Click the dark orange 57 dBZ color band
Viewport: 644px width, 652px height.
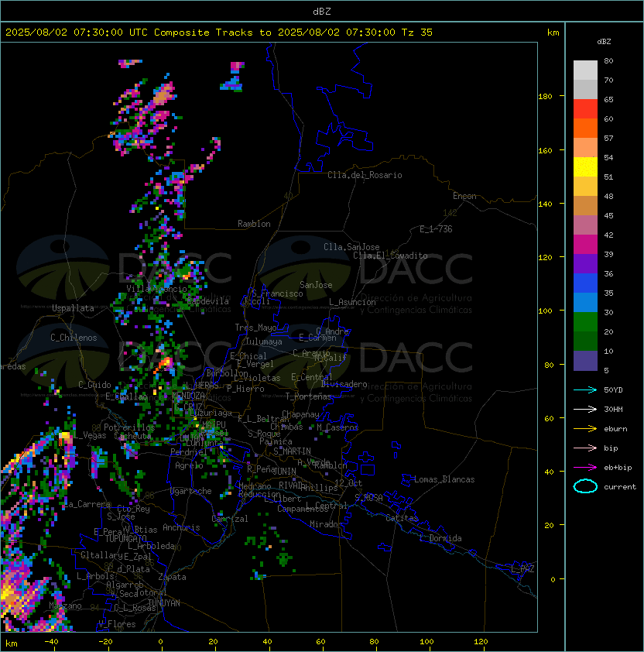[x=585, y=129]
